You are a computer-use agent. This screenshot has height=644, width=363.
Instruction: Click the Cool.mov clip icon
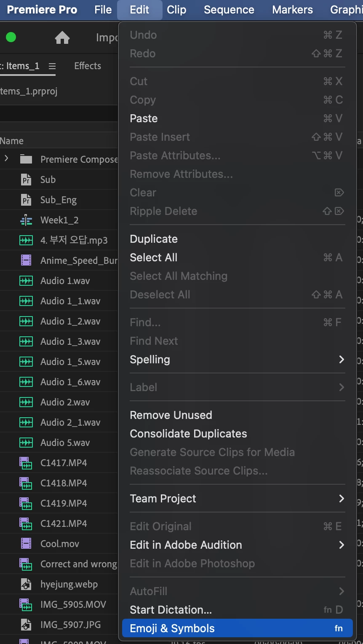click(x=26, y=544)
